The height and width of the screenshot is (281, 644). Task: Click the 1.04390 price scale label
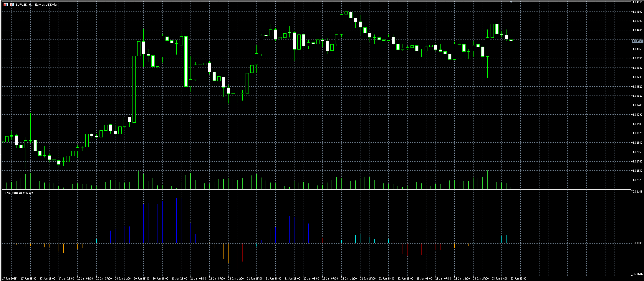[638, 21]
